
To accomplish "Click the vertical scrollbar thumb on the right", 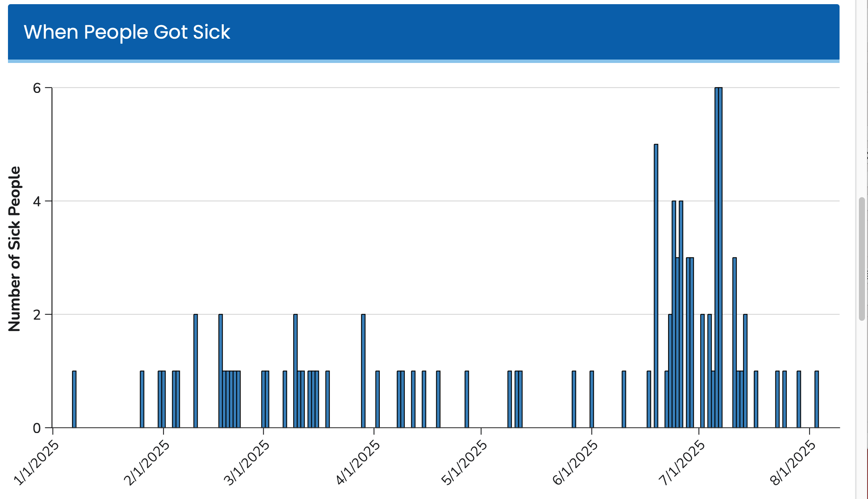I will coord(862,259).
